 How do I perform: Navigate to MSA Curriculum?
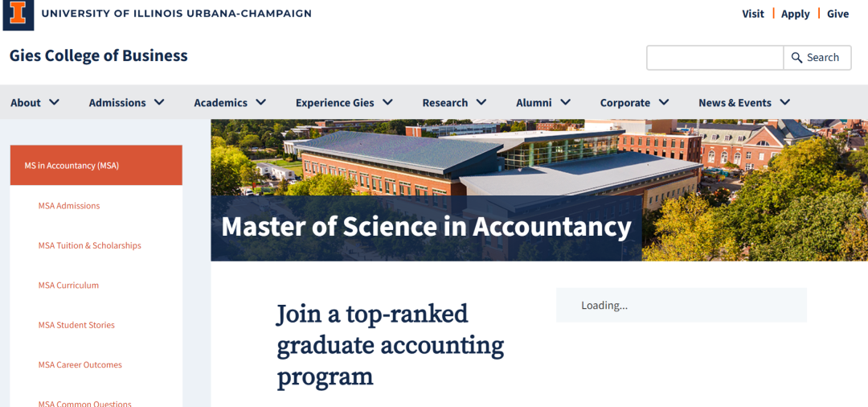(68, 286)
